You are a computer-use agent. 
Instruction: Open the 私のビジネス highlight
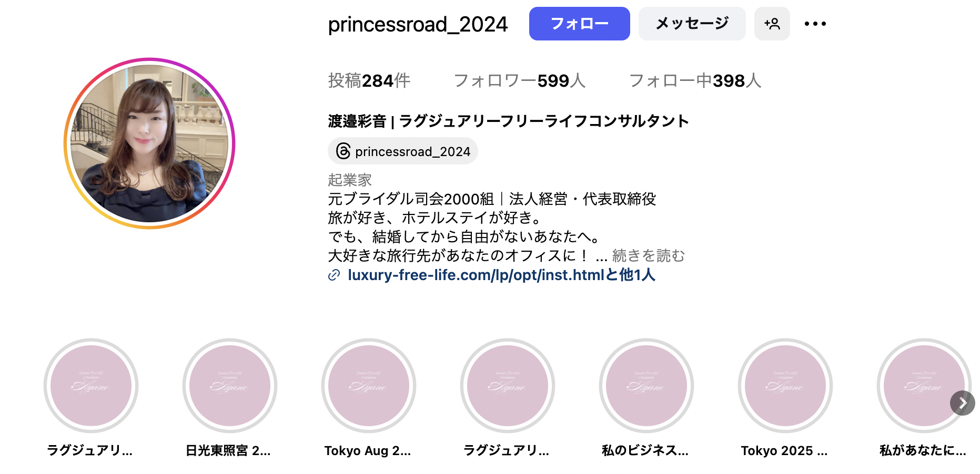pos(646,386)
